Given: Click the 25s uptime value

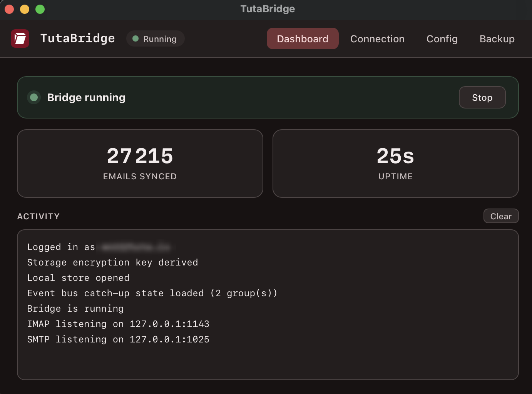Looking at the screenshot, I should 395,156.
